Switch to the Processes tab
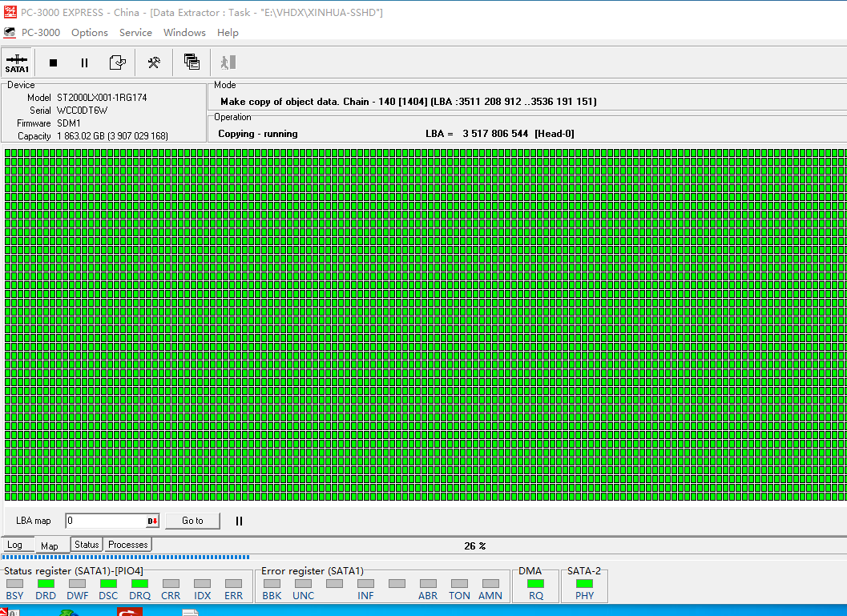847x616 pixels. [127, 544]
